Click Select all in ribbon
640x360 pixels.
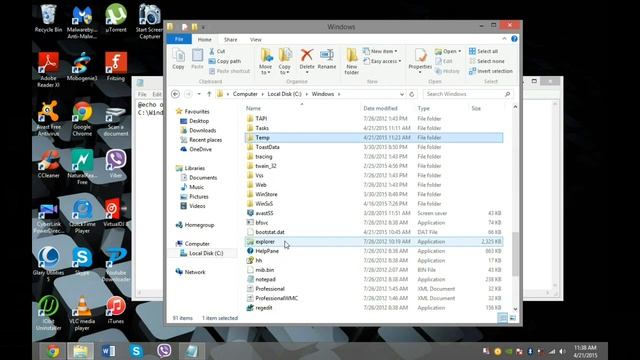click(x=484, y=51)
